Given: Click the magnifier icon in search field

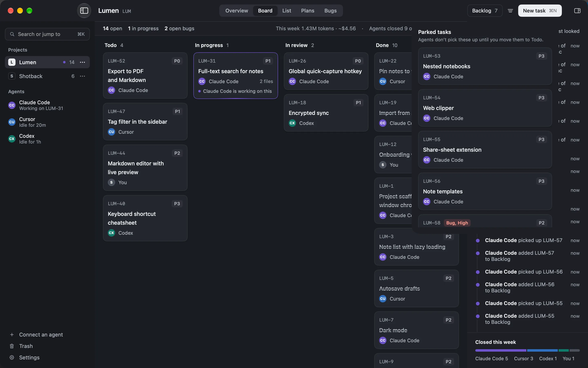Looking at the screenshot, I should [x=12, y=34].
